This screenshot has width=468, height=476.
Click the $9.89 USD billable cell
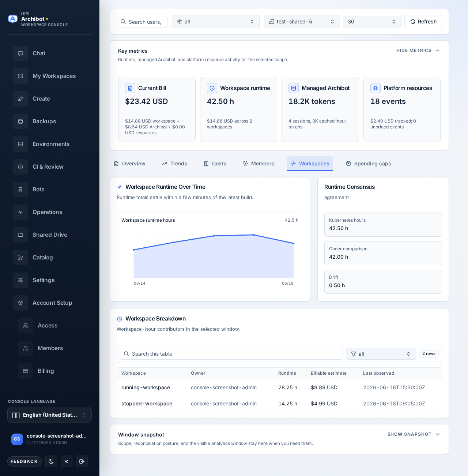tap(324, 387)
